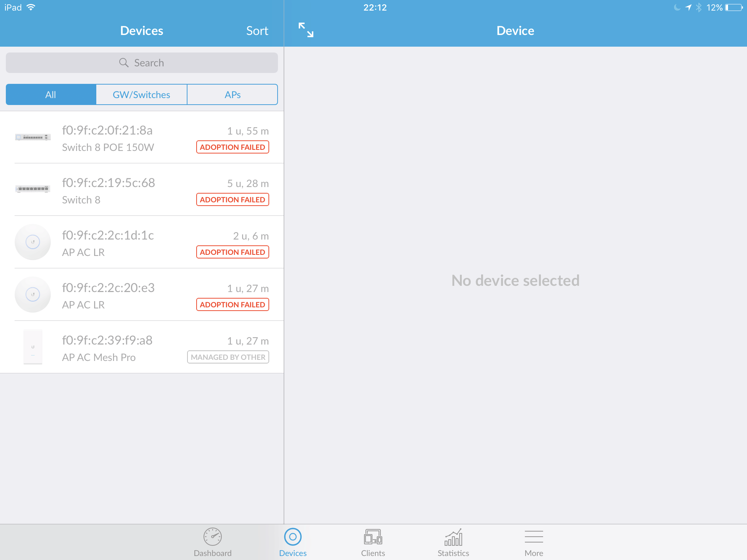Tap the expand fullscreen arrows icon
The width and height of the screenshot is (747, 560).
[306, 30]
